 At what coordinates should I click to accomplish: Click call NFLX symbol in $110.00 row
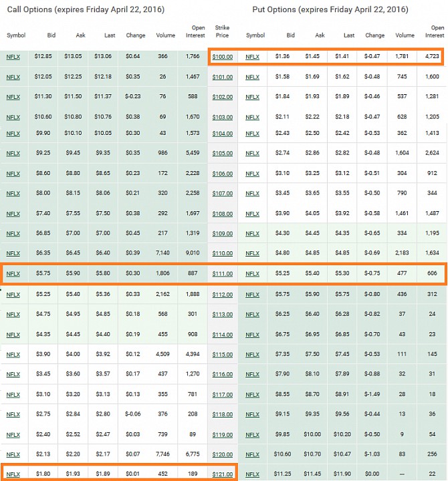pos(13,253)
